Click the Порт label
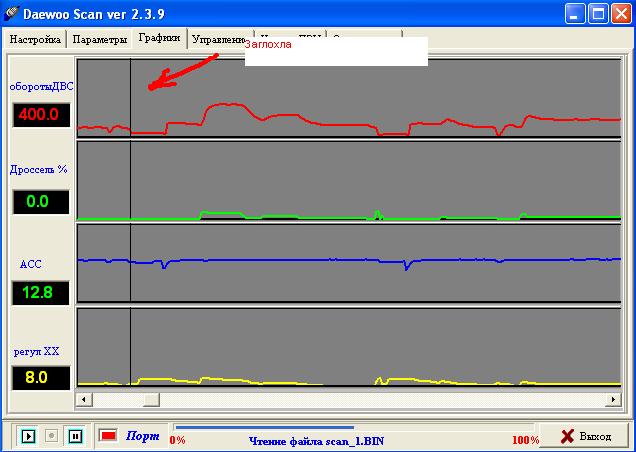 tap(142, 437)
